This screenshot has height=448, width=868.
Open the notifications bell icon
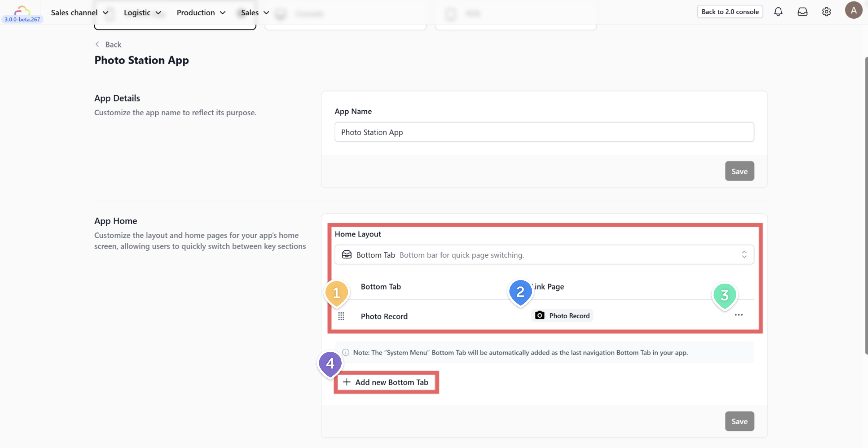coord(778,12)
